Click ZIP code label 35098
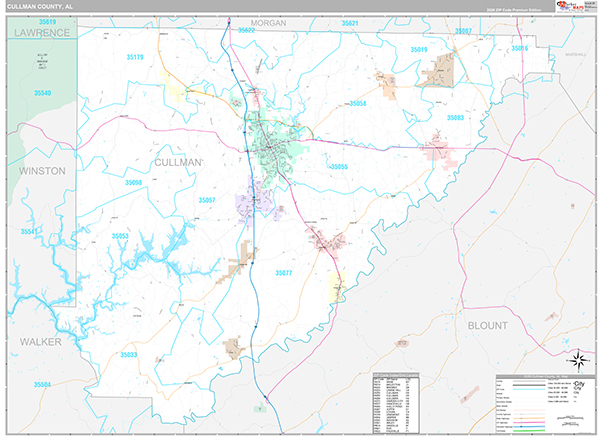 pos(134,183)
